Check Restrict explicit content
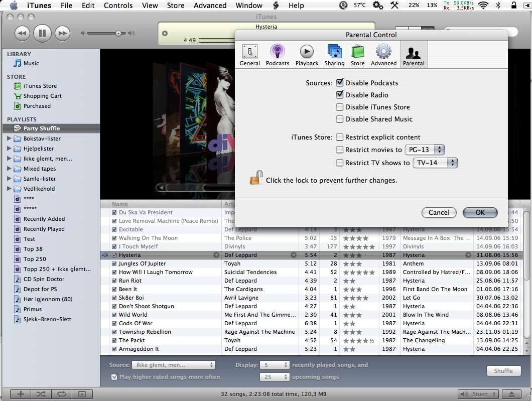532x401 pixels. pos(340,137)
